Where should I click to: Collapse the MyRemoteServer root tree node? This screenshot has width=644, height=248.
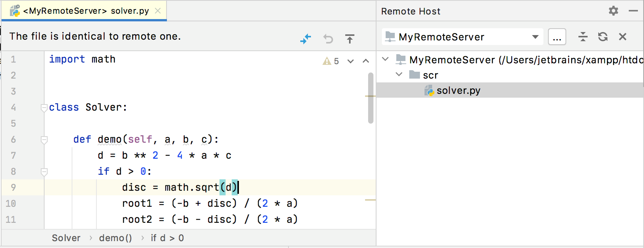coord(385,59)
